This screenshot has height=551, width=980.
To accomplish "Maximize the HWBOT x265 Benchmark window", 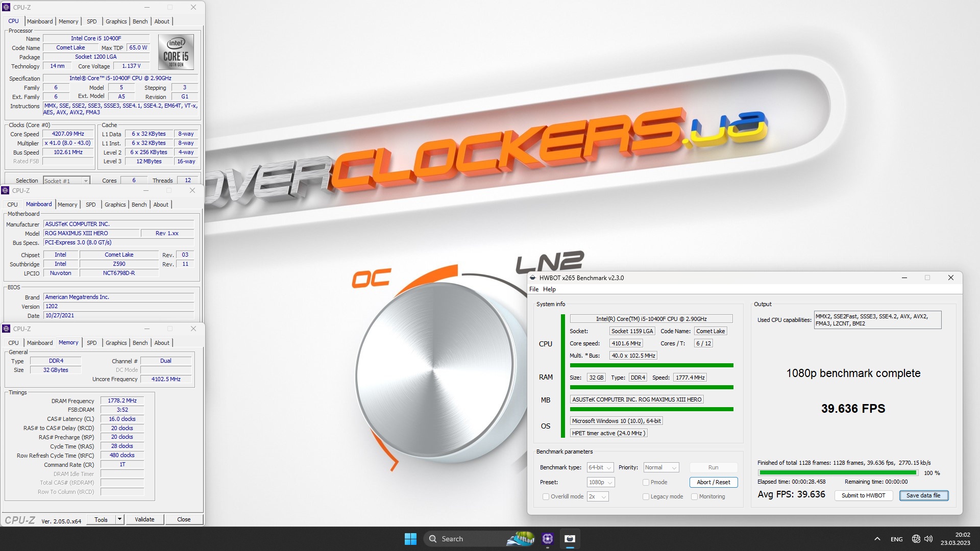I will click(927, 278).
